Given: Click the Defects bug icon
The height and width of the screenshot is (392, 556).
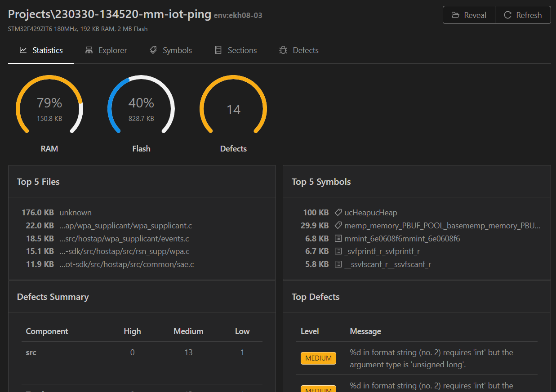Looking at the screenshot, I should click(283, 50).
